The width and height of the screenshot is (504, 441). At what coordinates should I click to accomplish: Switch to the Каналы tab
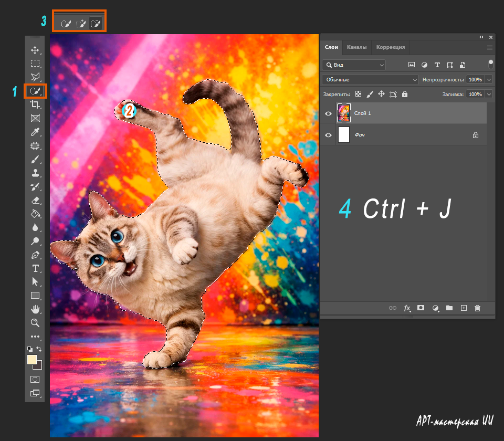(x=356, y=47)
